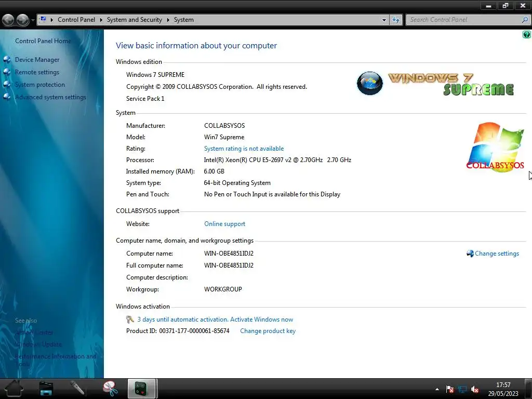Open the Snipping Tool scissors on taskbar
The height and width of the screenshot is (399, 532).
tap(110, 389)
